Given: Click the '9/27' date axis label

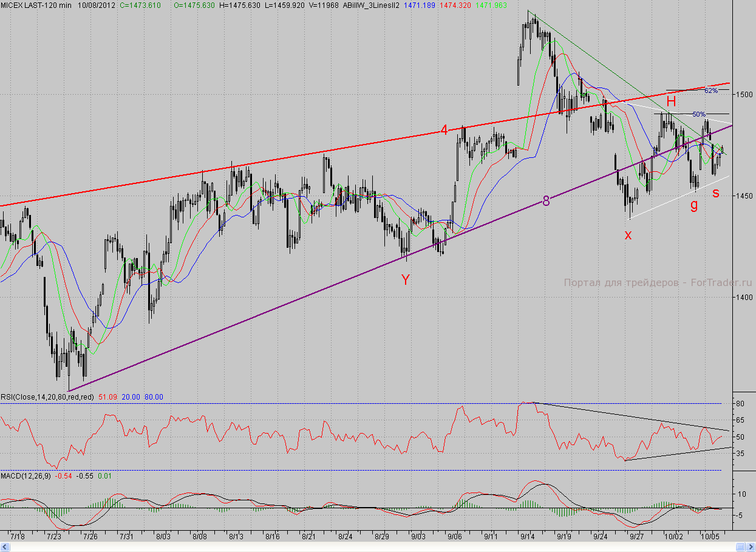Looking at the screenshot, I should [x=637, y=537].
